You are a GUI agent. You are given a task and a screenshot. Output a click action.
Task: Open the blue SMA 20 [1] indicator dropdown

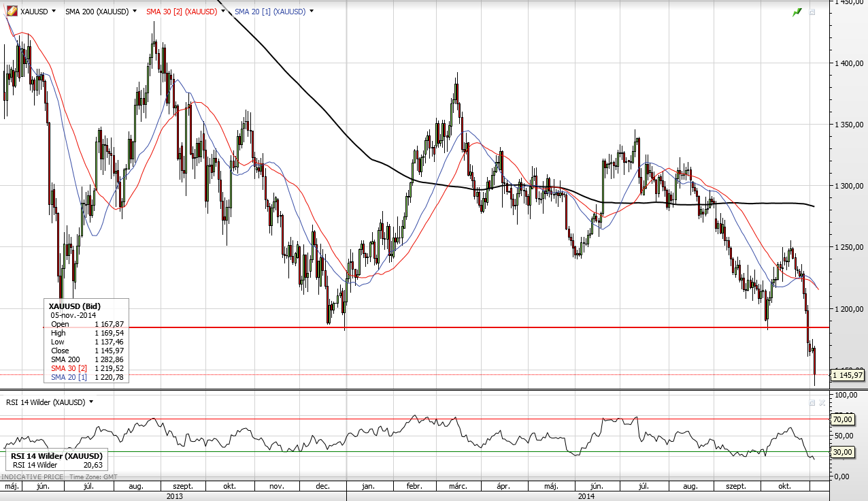(311, 12)
